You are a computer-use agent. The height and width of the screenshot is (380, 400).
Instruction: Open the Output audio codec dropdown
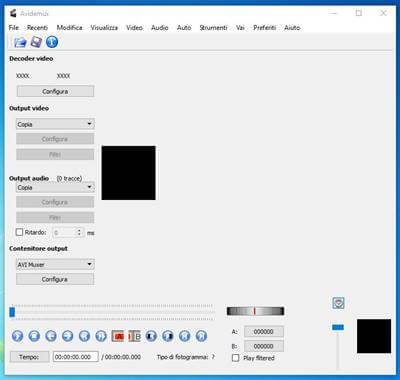[55, 187]
